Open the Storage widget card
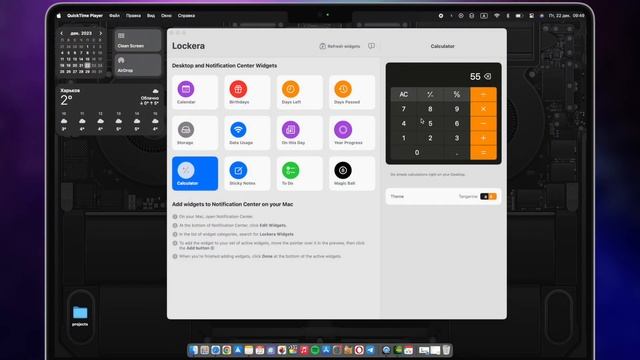Screen dimensions: 640x360 pos(195,133)
